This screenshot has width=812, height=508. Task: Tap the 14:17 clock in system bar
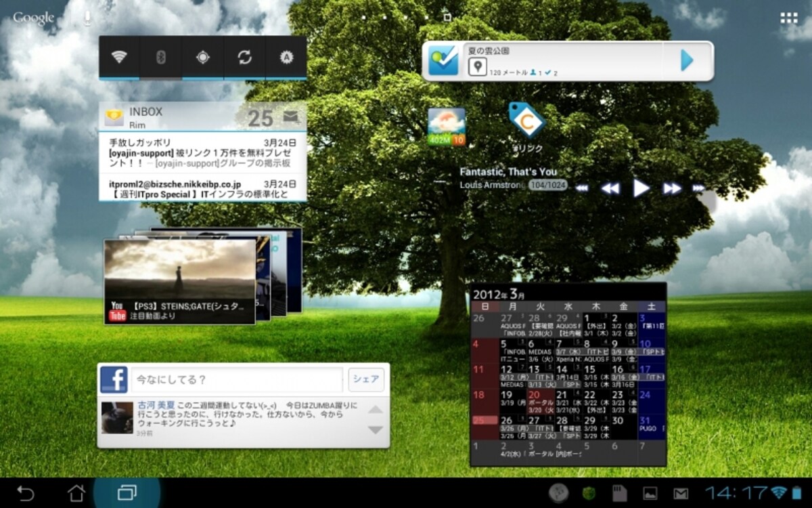[x=736, y=493]
